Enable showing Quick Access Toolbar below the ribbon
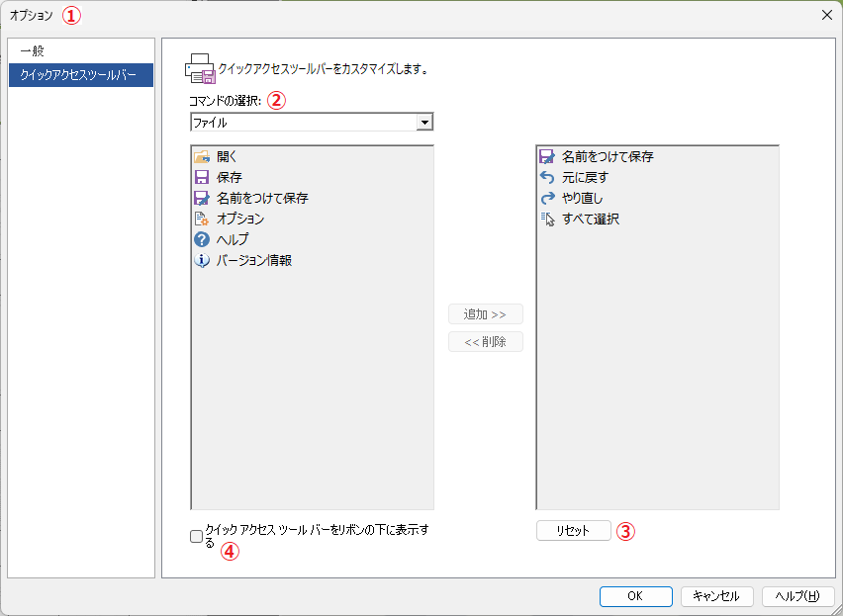The height and width of the screenshot is (616, 843). click(194, 535)
